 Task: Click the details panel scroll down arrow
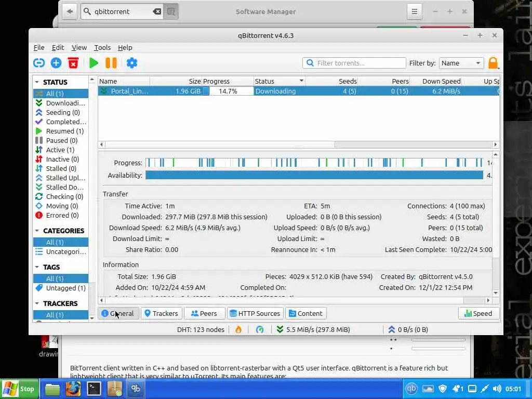(496, 293)
